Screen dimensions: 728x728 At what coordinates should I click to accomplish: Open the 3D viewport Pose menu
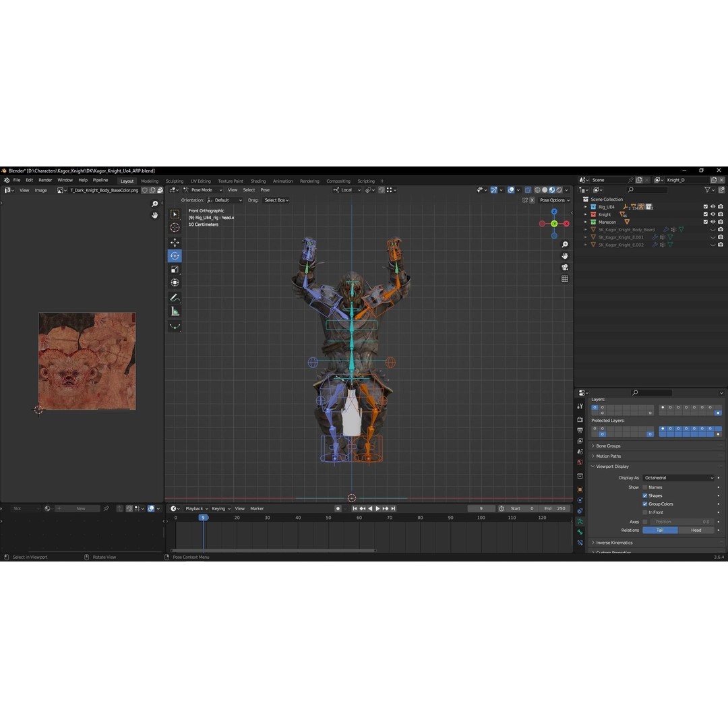[265, 190]
